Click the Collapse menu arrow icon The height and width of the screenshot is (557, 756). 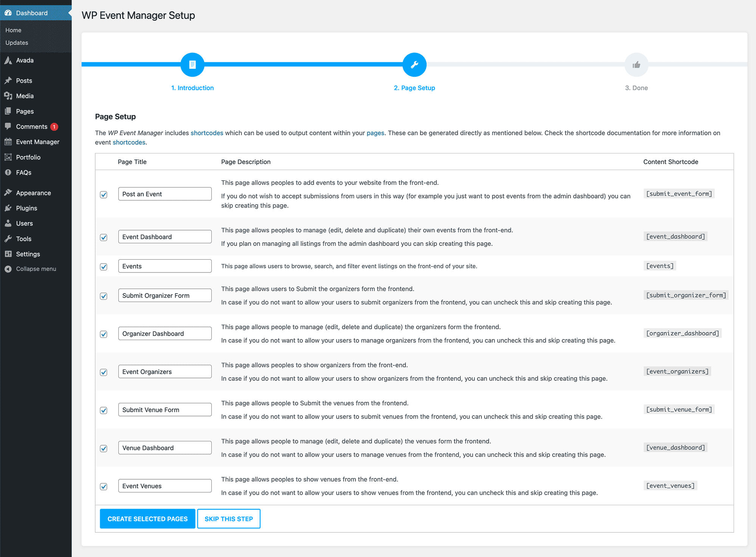(x=8, y=269)
